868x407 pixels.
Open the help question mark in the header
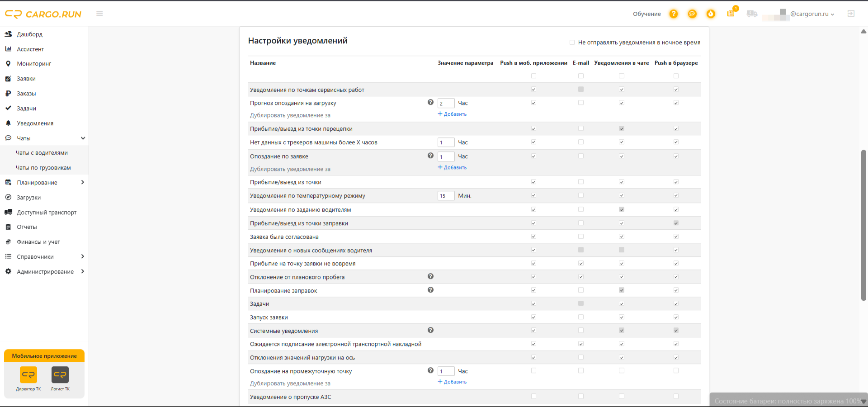click(674, 14)
